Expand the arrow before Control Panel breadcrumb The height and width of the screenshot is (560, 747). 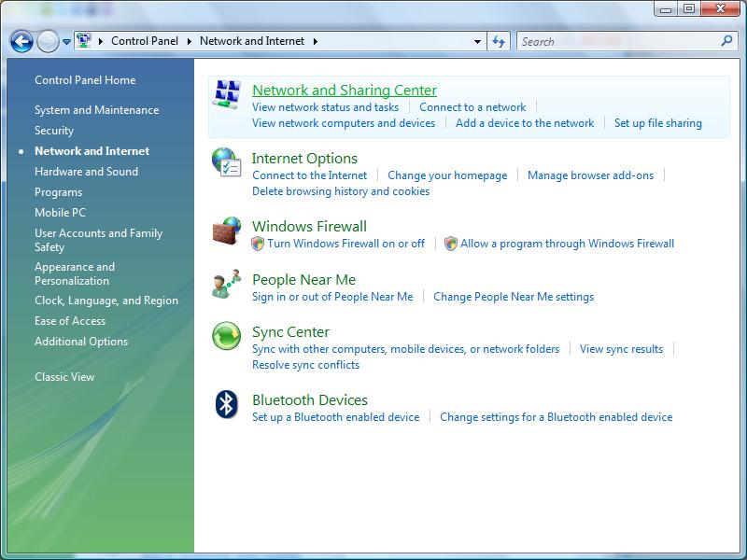tap(101, 41)
